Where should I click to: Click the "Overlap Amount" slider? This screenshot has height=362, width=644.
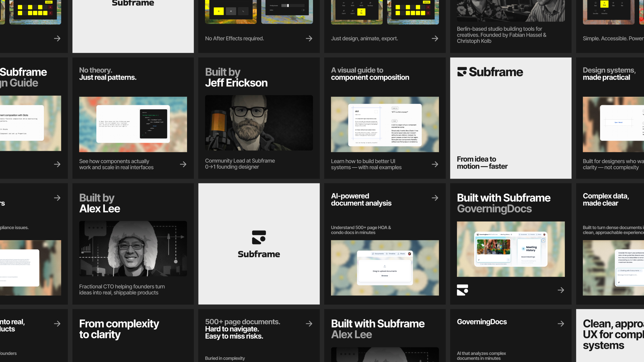pyautogui.click(x=293, y=6)
